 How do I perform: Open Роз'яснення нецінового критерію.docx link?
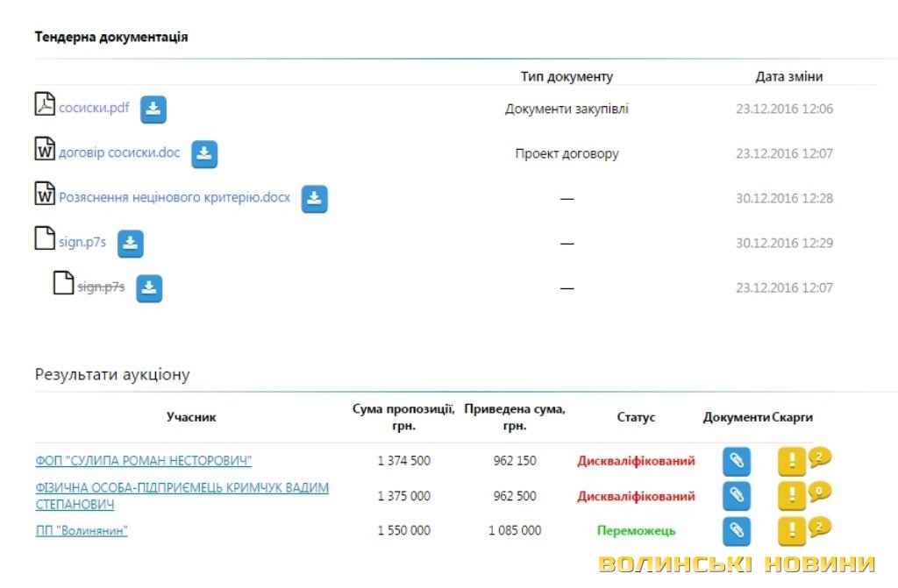[x=174, y=198]
